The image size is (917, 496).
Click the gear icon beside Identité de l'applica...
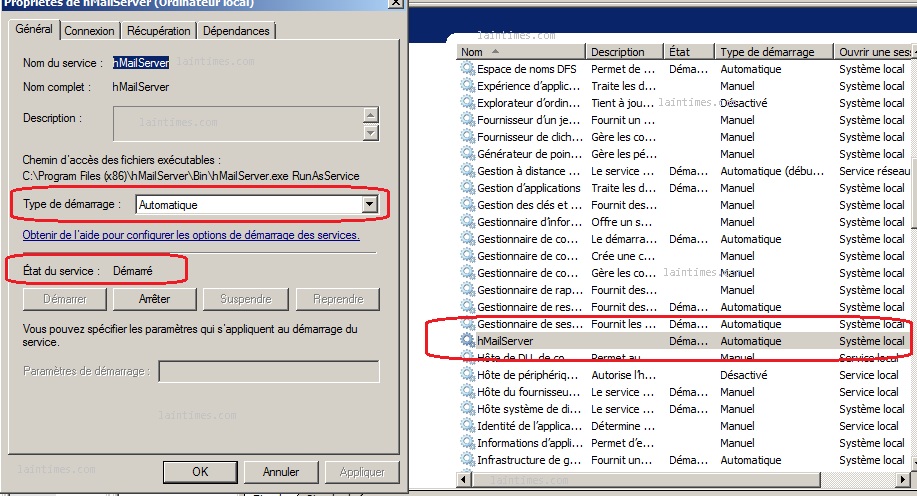[467, 425]
